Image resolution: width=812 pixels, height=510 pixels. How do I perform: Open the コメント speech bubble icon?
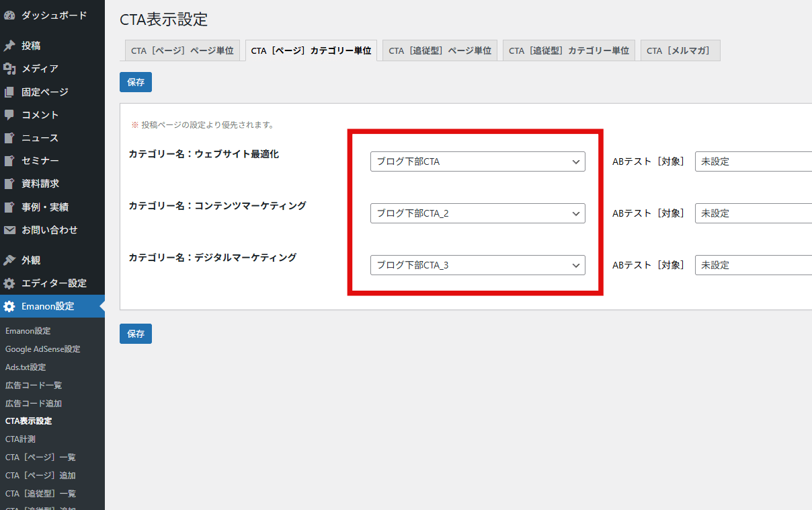(9, 114)
